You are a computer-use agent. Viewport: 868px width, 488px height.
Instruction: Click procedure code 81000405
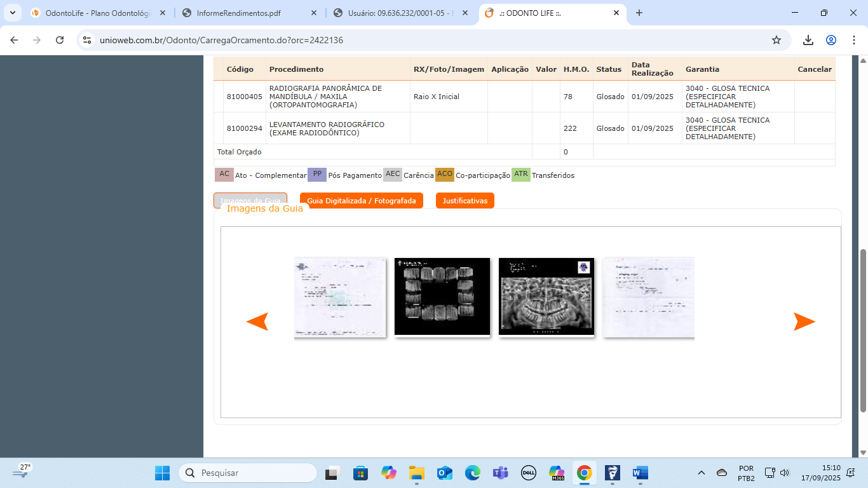(245, 97)
